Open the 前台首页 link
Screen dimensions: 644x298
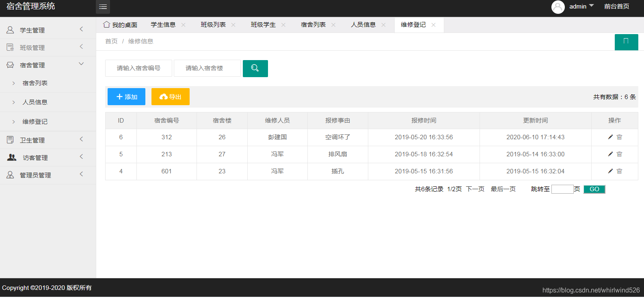point(616,6)
